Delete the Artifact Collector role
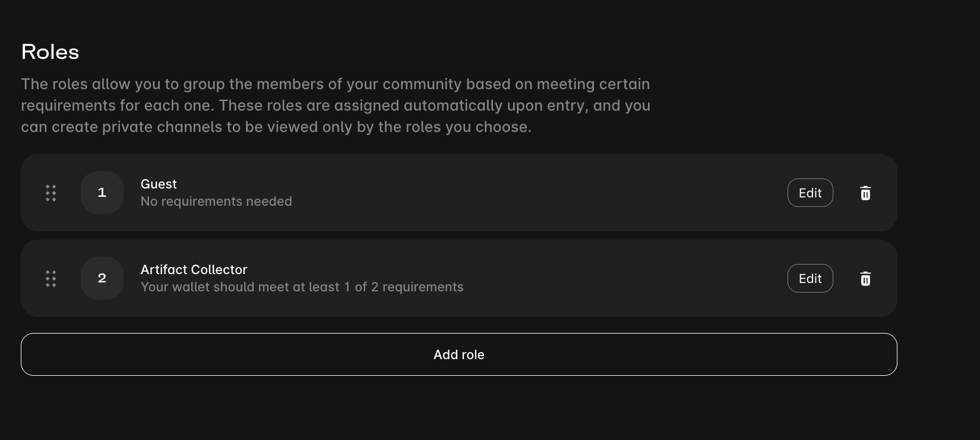The height and width of the screenshot is (440, 980). click(865, 279)
